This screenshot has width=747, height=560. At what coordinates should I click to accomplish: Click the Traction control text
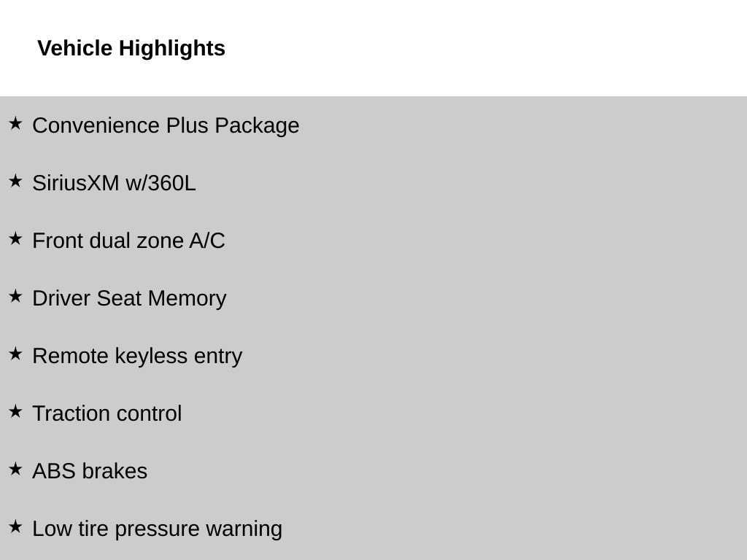point(107,413)
